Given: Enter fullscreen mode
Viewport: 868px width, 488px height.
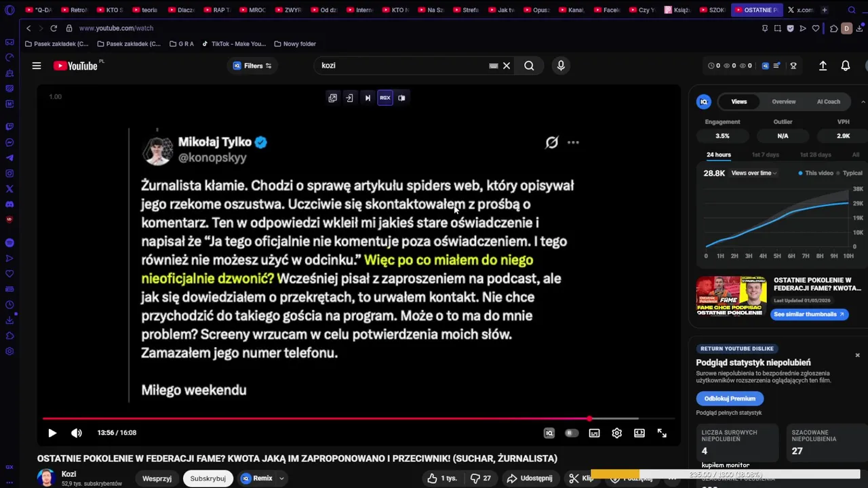Looking at the screenshot, I should click(662, 433).
